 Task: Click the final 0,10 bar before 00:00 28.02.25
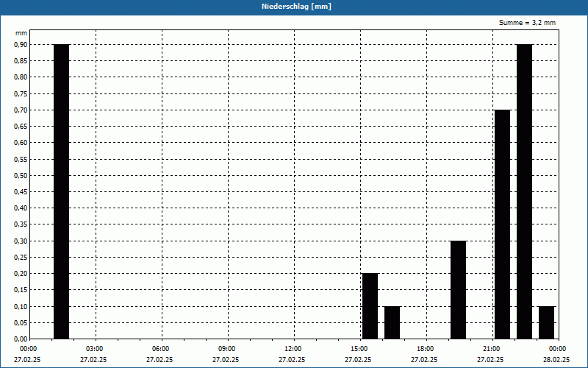(x=547, y=322)
